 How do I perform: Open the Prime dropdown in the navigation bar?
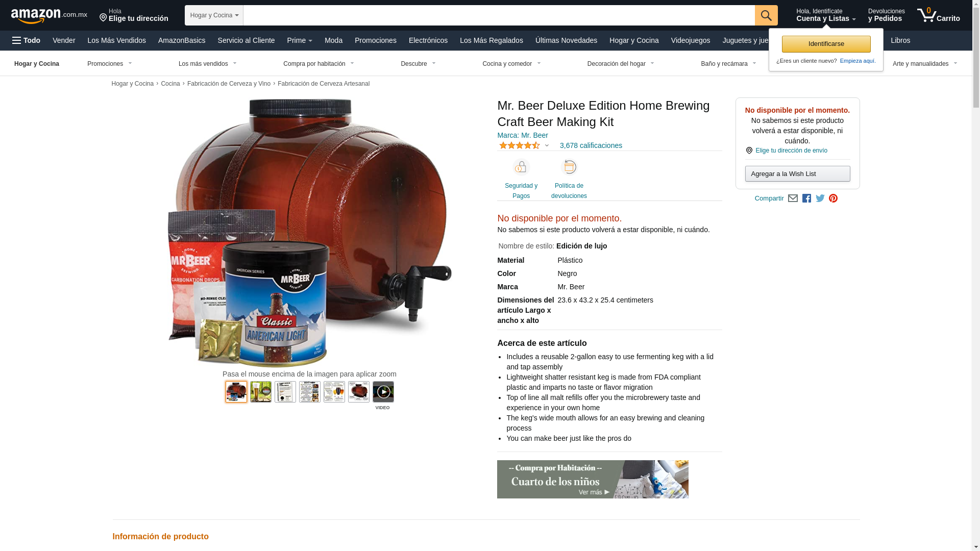pos(300,40)
